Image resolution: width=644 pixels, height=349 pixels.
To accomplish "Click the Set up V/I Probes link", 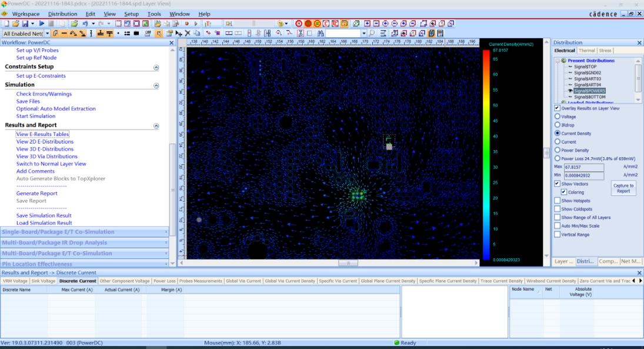I will coord(38,50).
